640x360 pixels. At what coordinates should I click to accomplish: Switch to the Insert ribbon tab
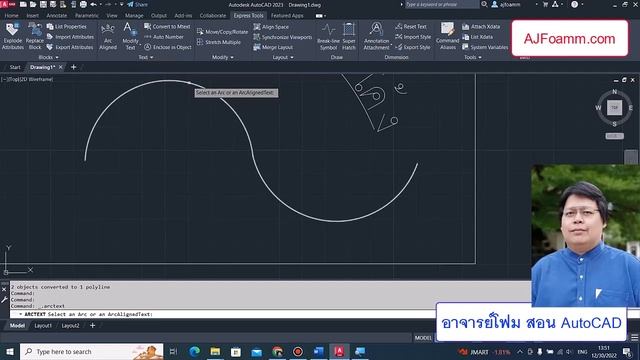point(33,16)
